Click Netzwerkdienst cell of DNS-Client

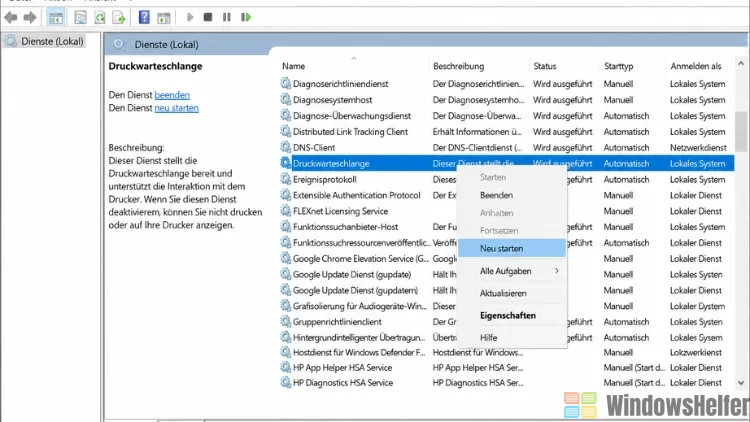pyautogui.click(x=698, y=147)
